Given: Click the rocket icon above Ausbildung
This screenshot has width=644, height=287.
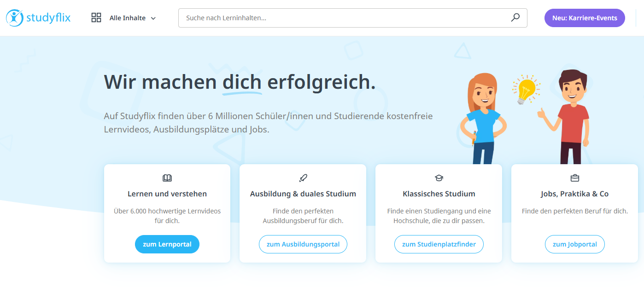Looking at the screenshot, I should point(303,178).
